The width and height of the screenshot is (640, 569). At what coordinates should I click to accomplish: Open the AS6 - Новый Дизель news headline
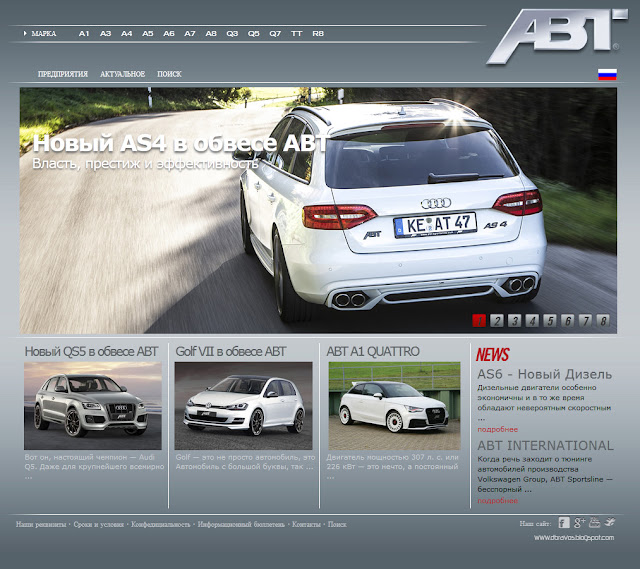pos(544,374)
